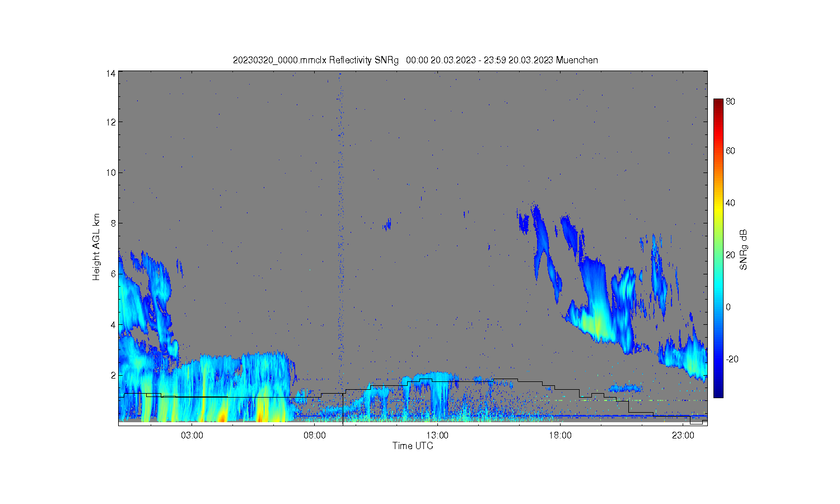Click the plot title text '20230320_0000.mmclx Reflectivity SNRg'

316,60
